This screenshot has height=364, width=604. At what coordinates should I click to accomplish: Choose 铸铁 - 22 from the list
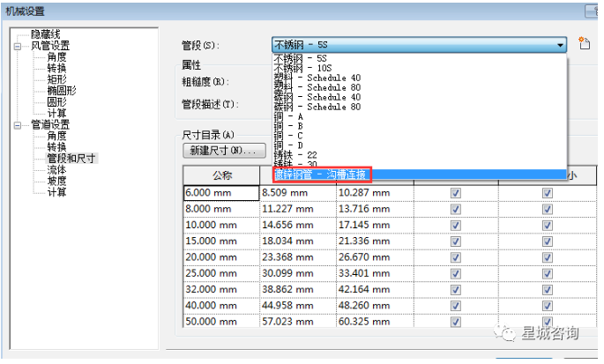pos(420,155)
